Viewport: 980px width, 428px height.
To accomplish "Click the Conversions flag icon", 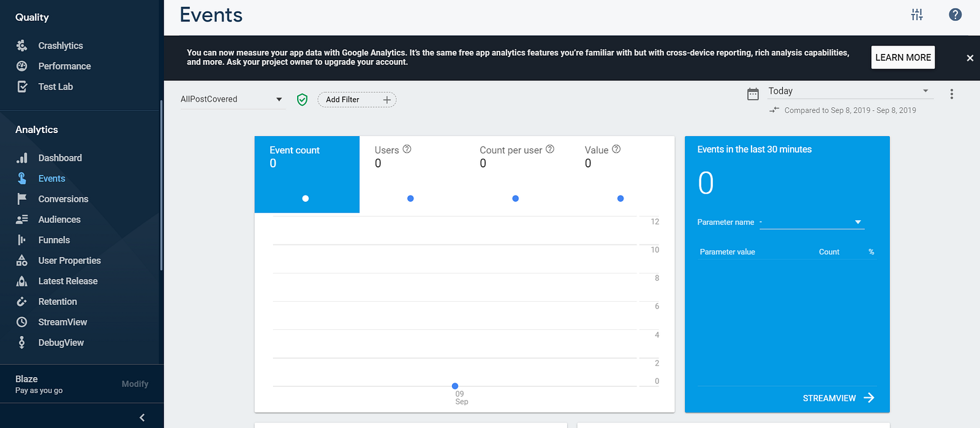I will click(x=22, y=199).
